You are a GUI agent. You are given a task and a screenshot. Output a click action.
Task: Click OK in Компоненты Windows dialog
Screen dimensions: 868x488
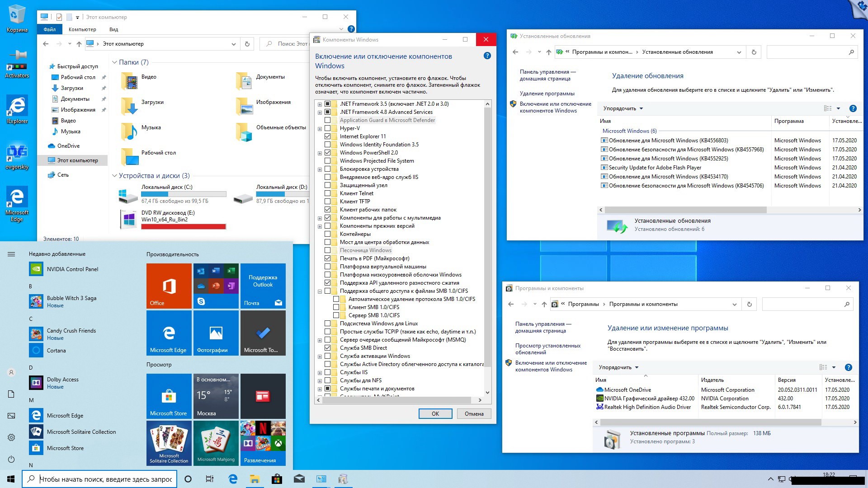point(435,413)
